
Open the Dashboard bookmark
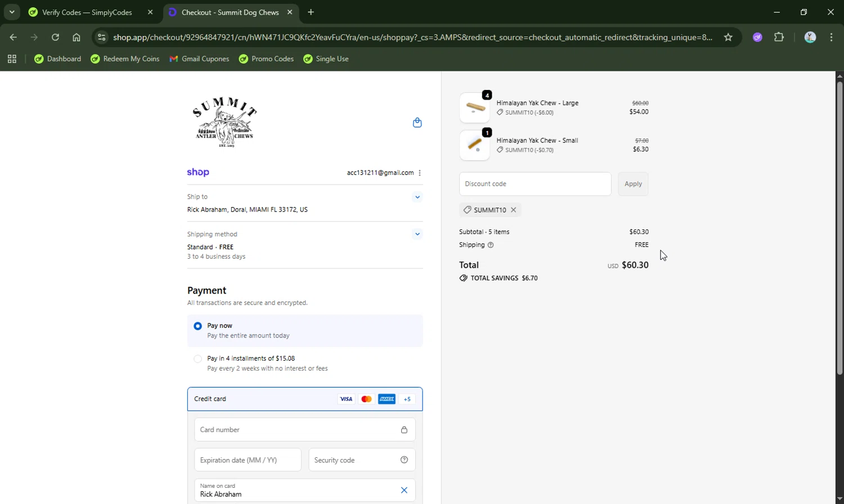[57, 58]
